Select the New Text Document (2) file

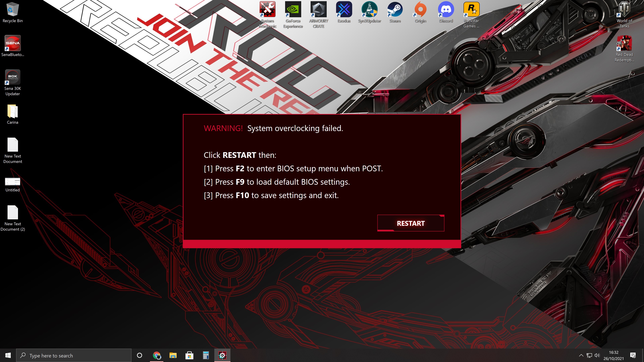(x=13, y=218)
